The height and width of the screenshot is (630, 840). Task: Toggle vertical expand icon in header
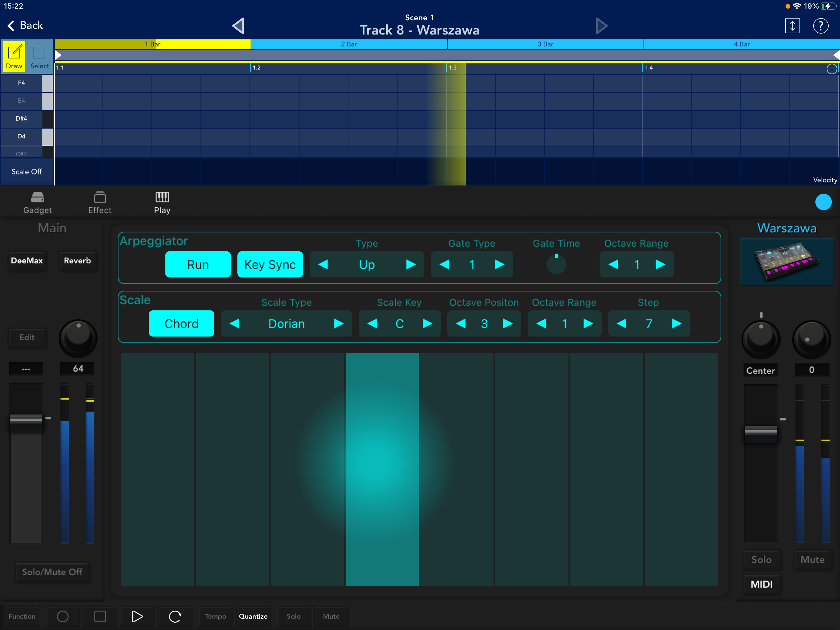click(x=792, y=26)
